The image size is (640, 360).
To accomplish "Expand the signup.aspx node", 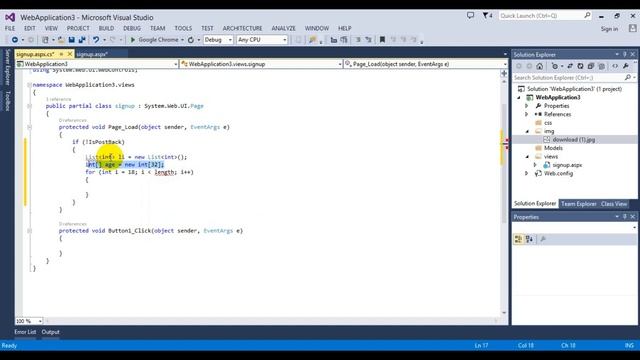I will [535, 165].
